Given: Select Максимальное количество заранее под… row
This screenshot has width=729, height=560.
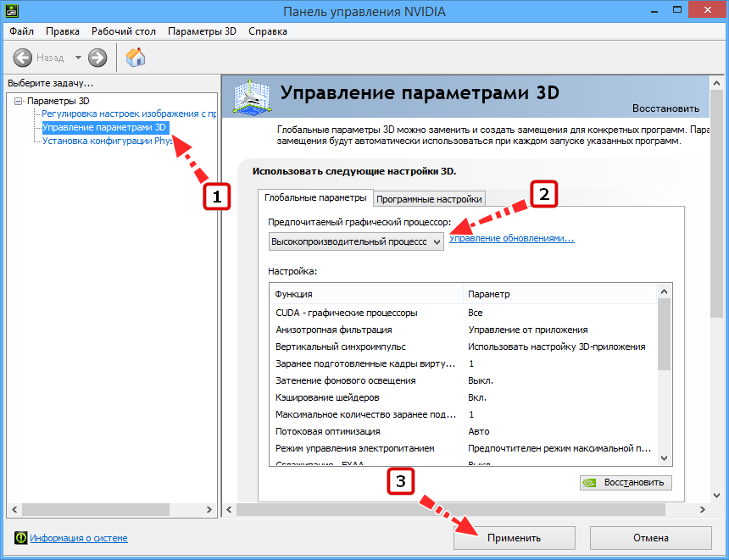Looking at the screenshot, I should point(463,414).
